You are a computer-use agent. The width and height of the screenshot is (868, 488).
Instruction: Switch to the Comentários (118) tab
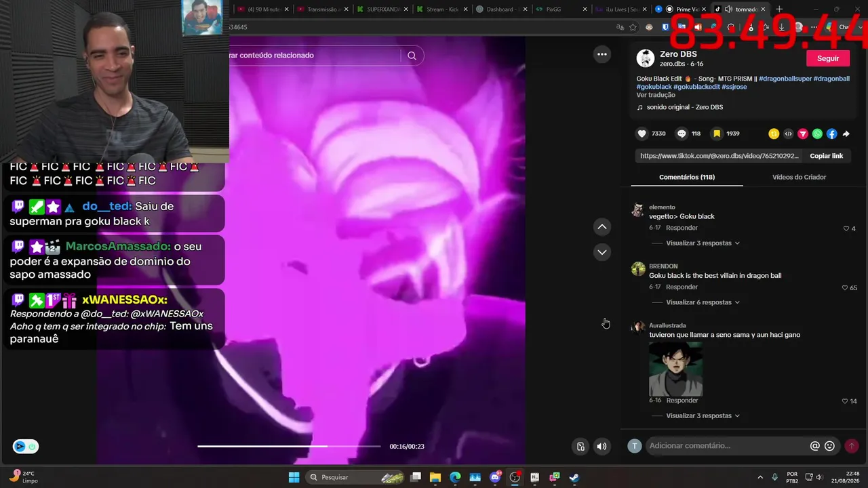tap(687, 177)
